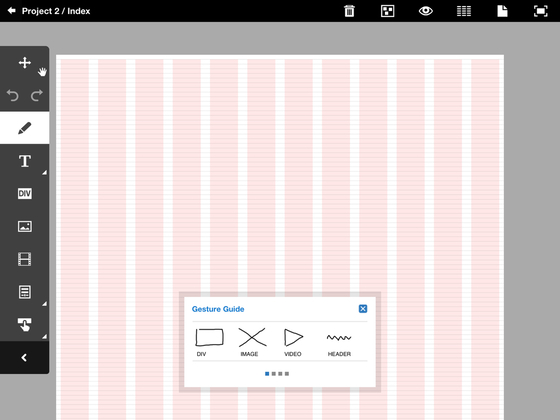Viewport: 560px width, 420px height.
Task: Close the Gesture Guide panel
Action: click(363, 309)
